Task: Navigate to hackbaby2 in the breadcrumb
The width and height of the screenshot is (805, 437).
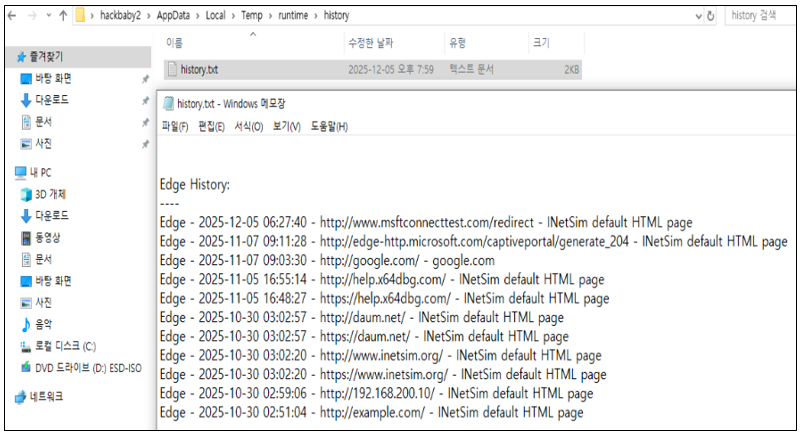Action: pos(120,15)
